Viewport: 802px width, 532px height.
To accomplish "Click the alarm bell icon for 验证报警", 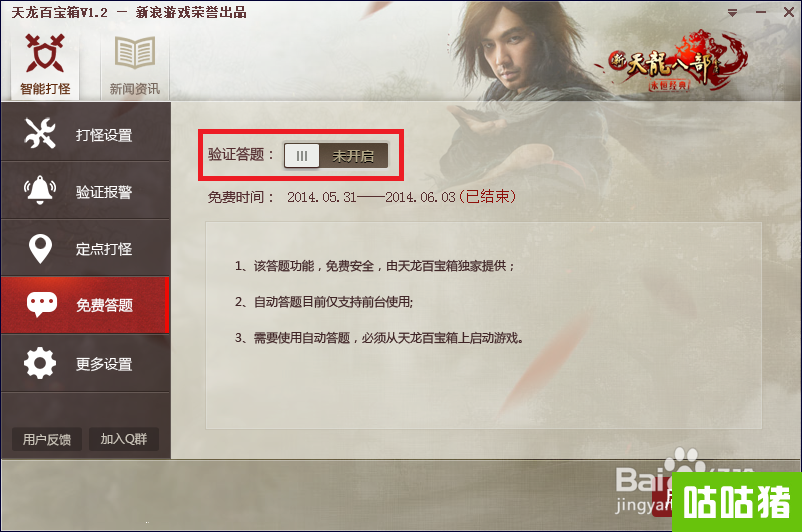I will click(x=40, y=190).
